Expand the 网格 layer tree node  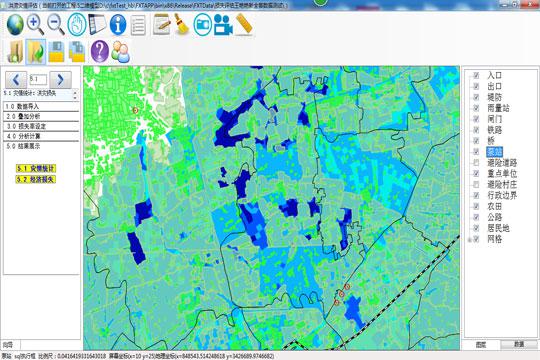tap(470, 239)
